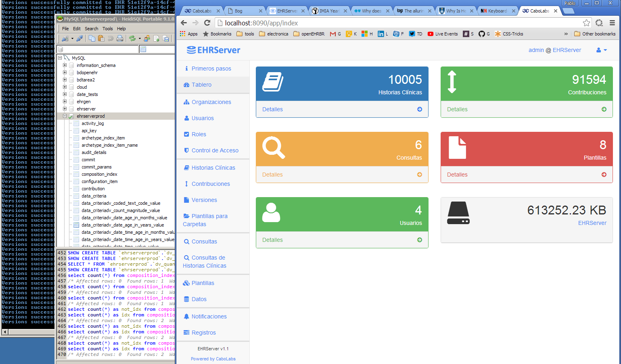Viewport: 621px width, 364px height.
Task: Collapse the MySQL root tree node
Action: click(60, 58)
